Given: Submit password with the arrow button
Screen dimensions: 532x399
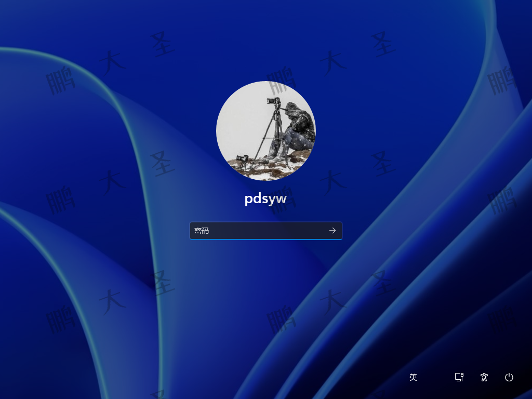Looking at the screenshot, I should (332, 231).
